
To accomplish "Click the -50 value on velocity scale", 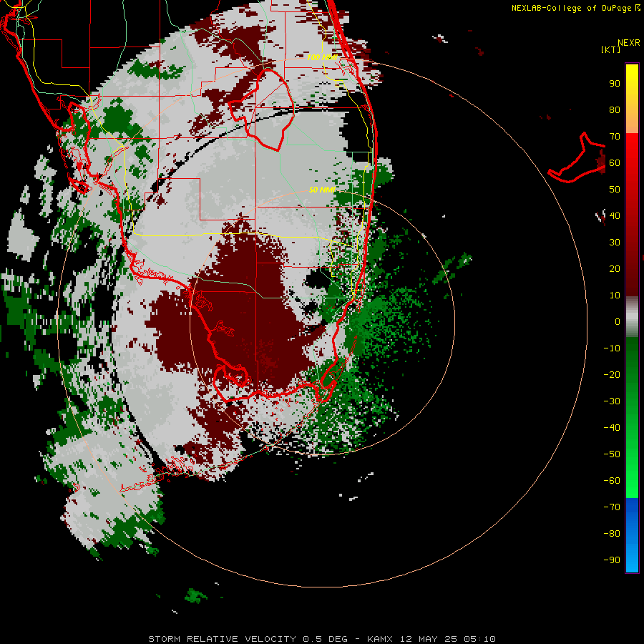I will (612, 454).
